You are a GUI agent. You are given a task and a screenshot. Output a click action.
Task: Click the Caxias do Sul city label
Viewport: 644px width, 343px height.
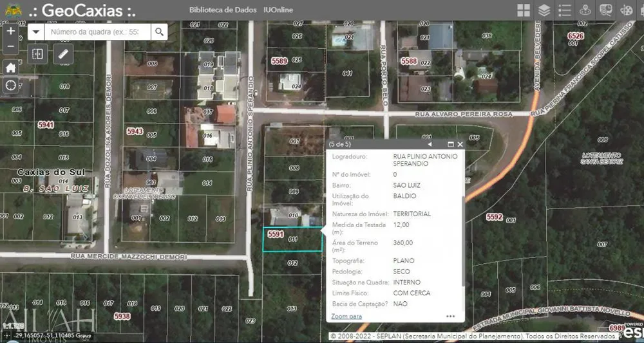coord(52,172)
